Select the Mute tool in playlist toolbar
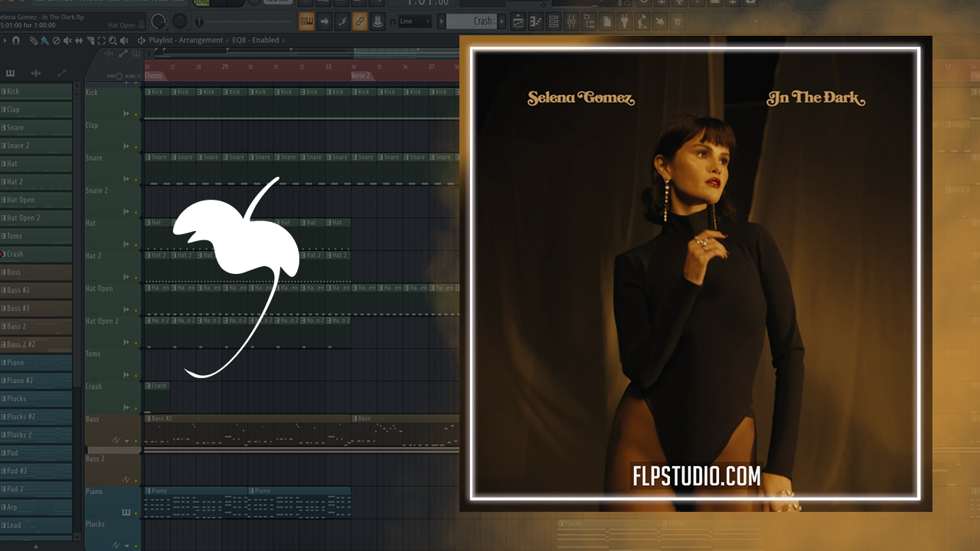Screen dimensions: 980x551 point(67,40)
